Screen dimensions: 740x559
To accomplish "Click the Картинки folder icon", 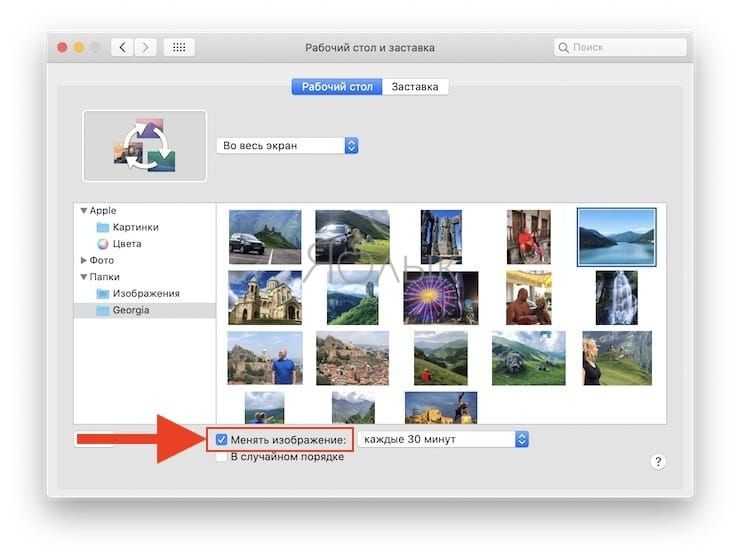I will tap(102, 228).
